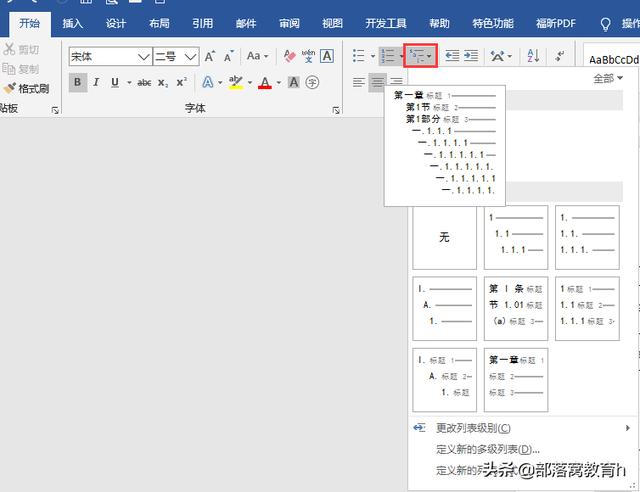Toggle subscript formatting

(163, 83)
